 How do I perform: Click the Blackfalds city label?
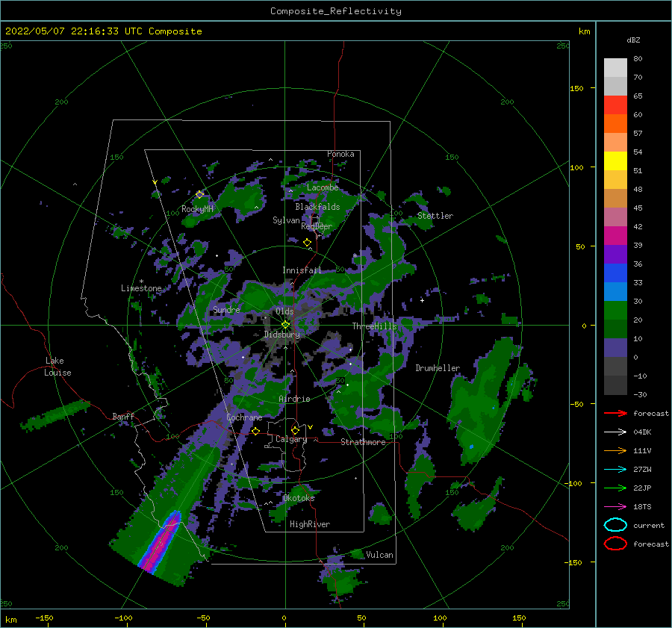317,207
